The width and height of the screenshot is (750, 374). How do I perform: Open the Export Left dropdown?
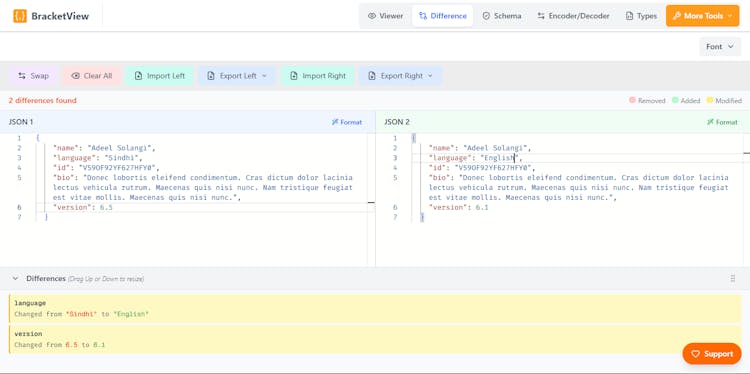click(x=237, y=76)
